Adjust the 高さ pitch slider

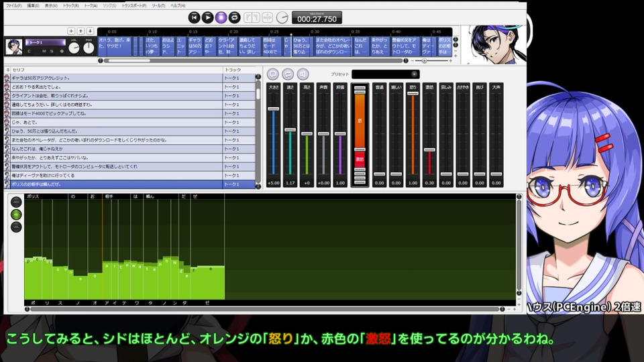307,133
